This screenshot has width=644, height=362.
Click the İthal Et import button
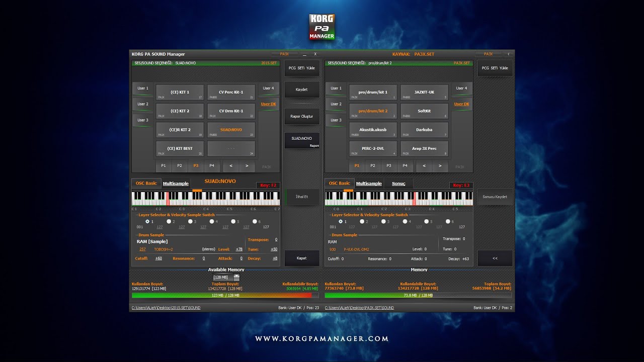[301, 197]
